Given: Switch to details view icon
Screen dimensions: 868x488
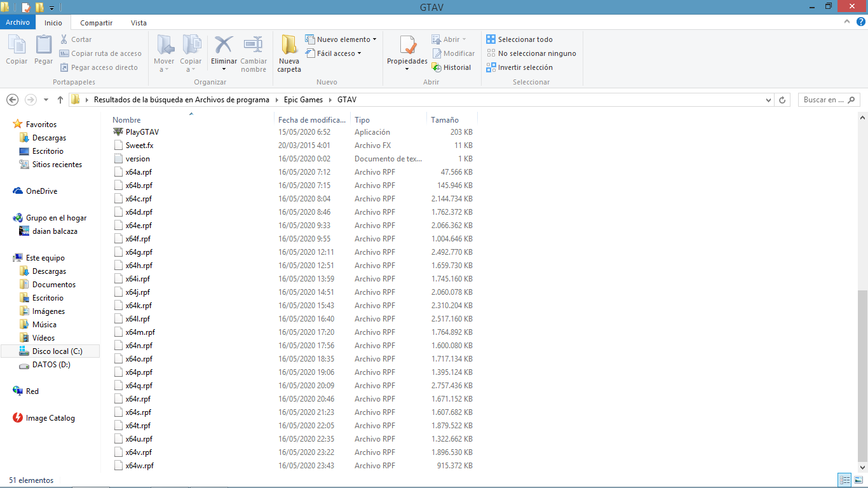Looking at the screenshot, I should (x=845, y=480).
